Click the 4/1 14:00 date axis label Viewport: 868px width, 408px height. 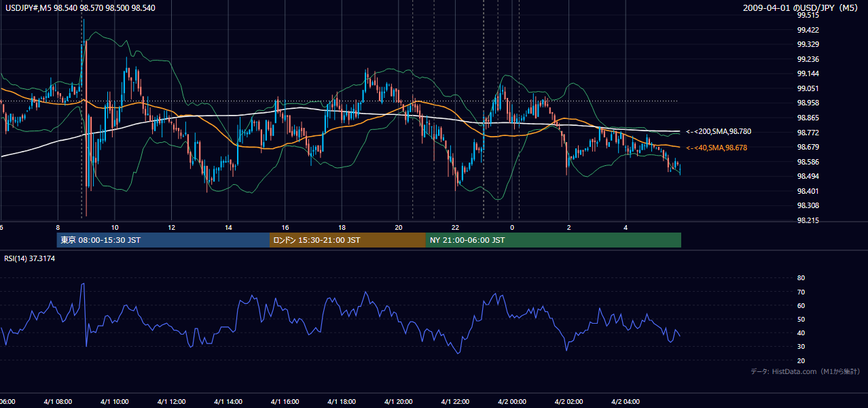tap(228, 402)
